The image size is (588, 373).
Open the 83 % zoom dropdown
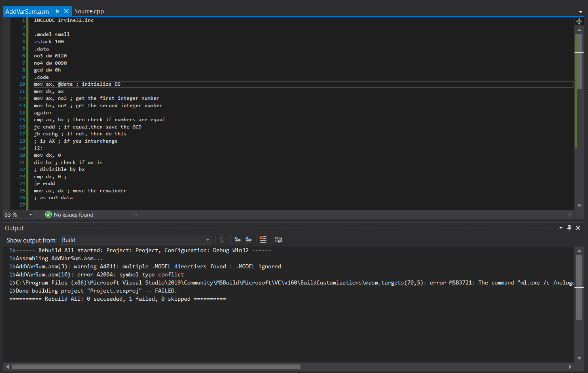click(x=30, y=215)
